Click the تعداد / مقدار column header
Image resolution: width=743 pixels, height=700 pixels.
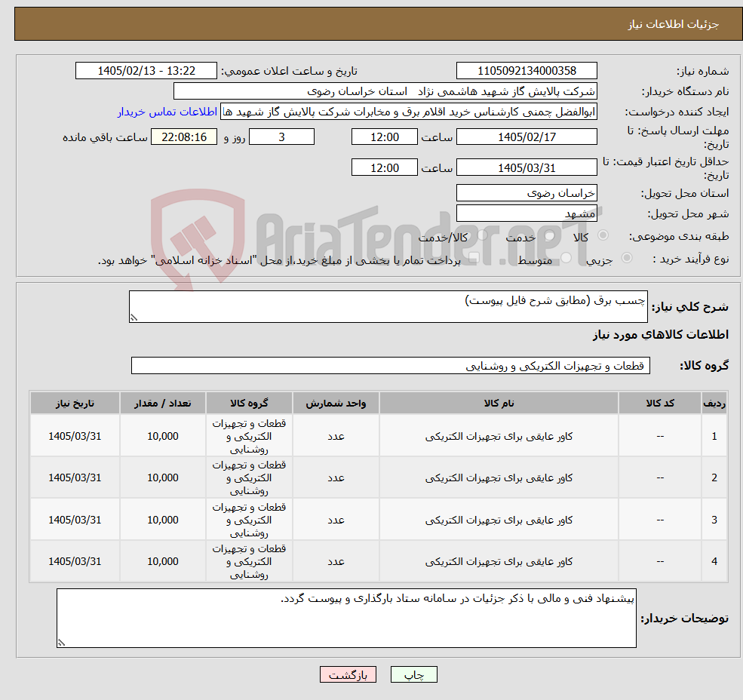pos(162,403)
